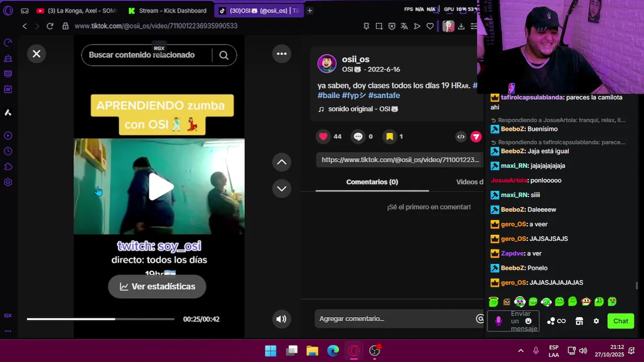The height and width of the screenshot is (362, 644).
Task: Open chat settings gear icon
Action: pos(596,321)
